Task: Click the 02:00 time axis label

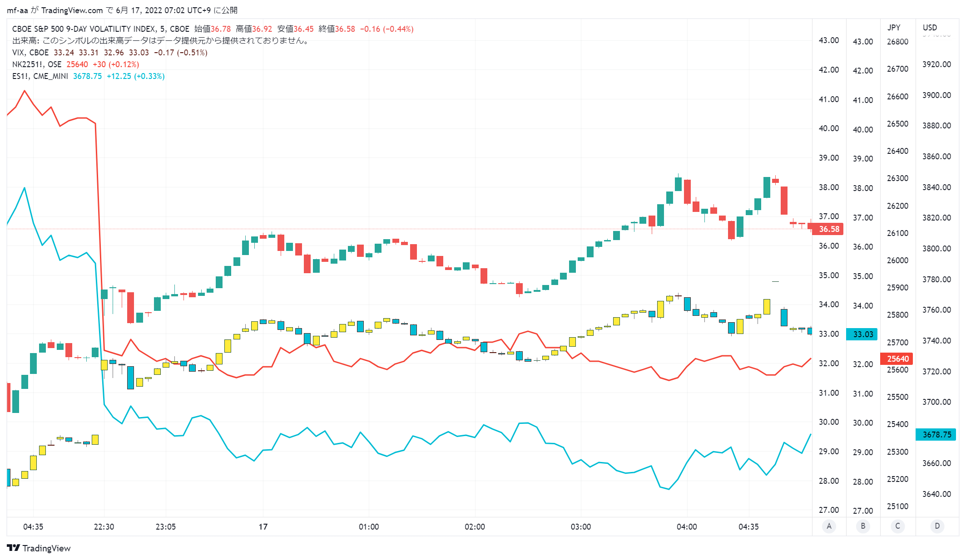Action: click(x=475, y=527)
